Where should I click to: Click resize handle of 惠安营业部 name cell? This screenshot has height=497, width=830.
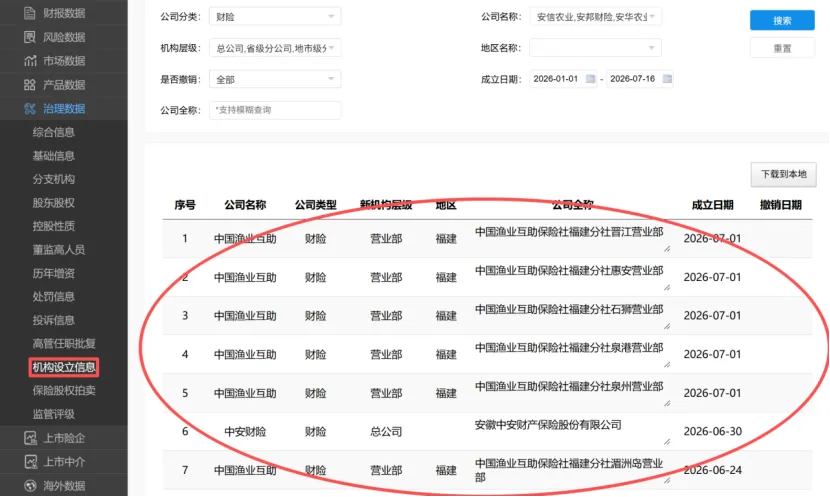(x=667, y=287)
